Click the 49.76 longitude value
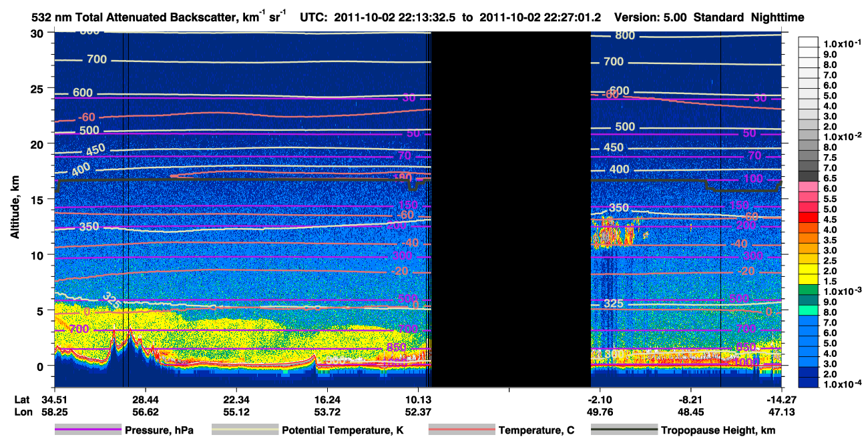Viewport: 868px width, 445px height. point(600,412)
